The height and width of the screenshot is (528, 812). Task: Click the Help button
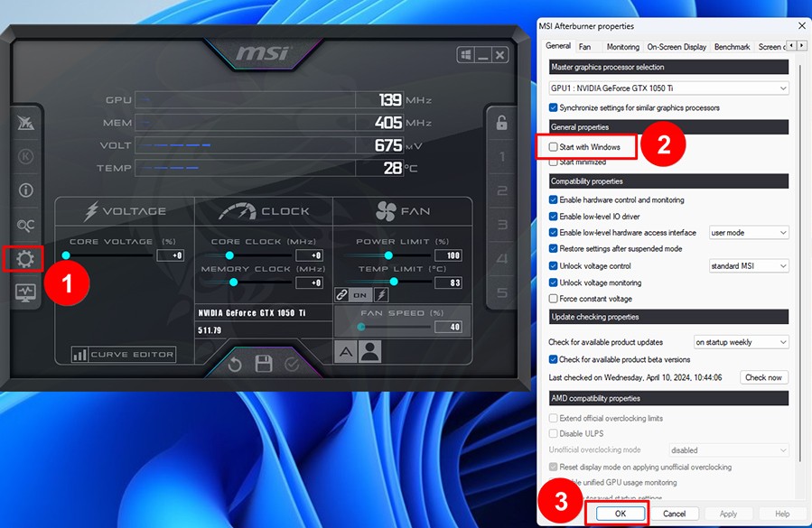[782, 514]
